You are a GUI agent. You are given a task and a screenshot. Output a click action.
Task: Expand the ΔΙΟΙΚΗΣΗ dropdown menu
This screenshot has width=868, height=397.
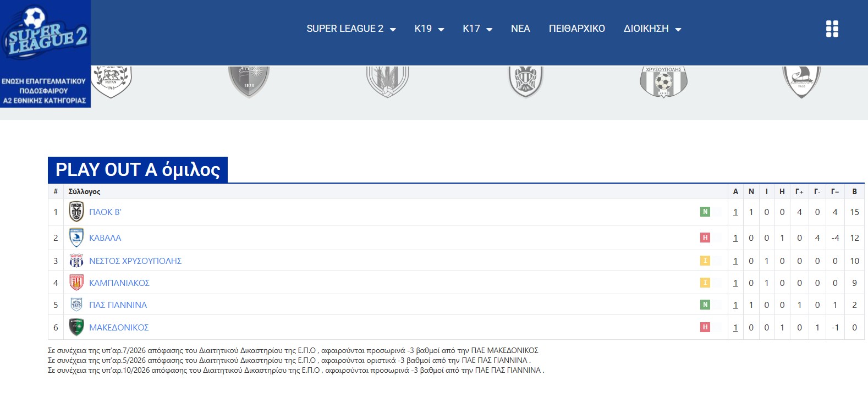click(652, 29)
